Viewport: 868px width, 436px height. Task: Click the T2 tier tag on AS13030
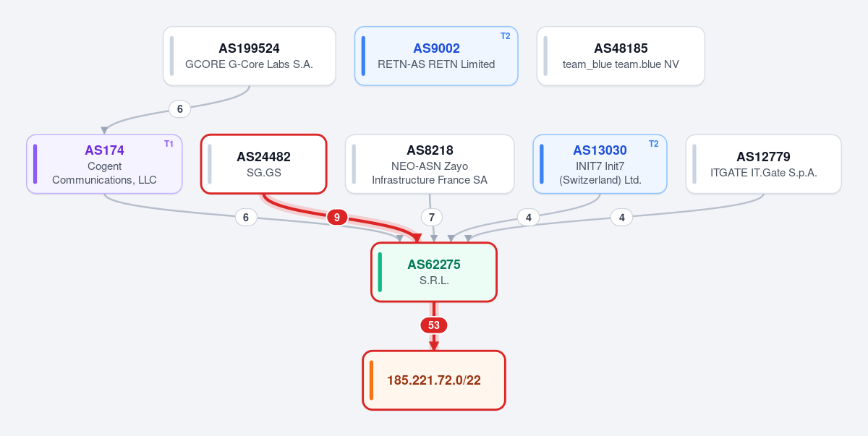[x=653, y=144]
